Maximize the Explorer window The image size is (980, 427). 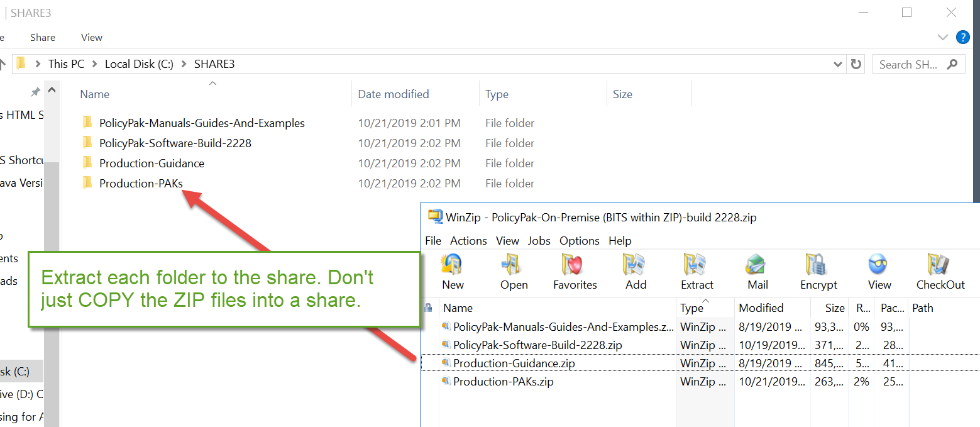906,12
